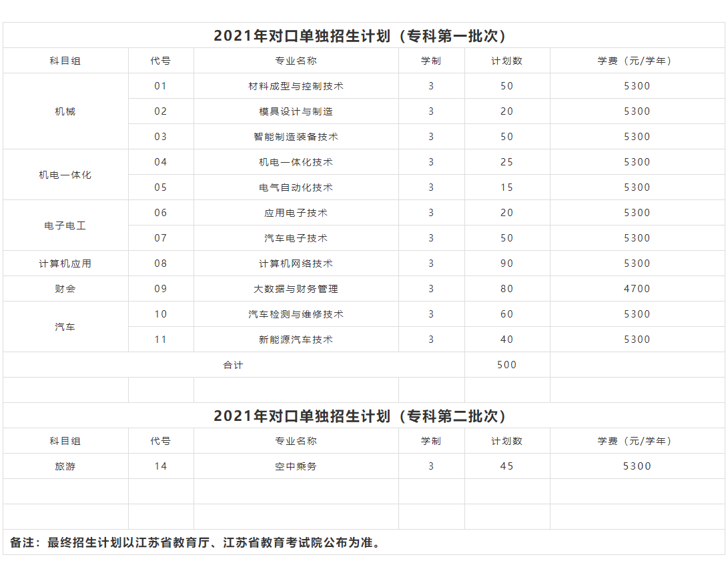Click the 500 total plan number
This screenshot has height=561, width=728.
pyautogui.click(x=507, y=364)
